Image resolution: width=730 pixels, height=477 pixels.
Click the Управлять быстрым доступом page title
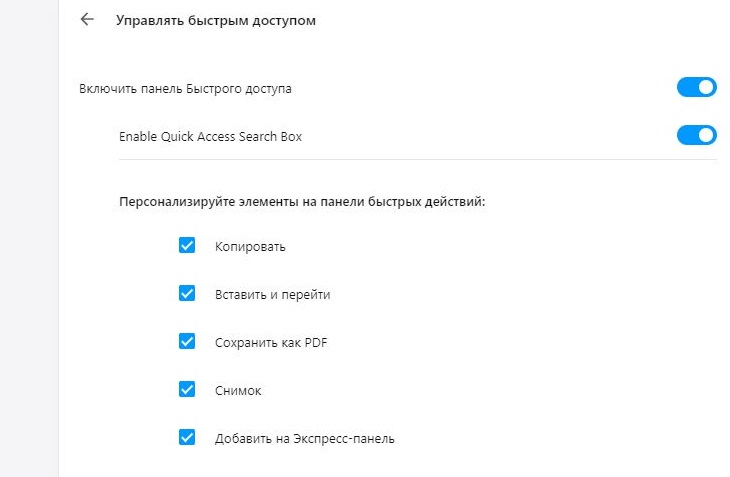[216, 20]
